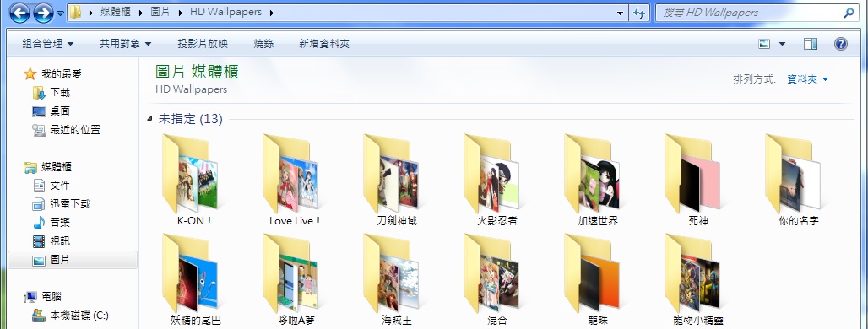Go back with the Back arrow
This screenshot has width=868, height=329.
click(19, 12)
